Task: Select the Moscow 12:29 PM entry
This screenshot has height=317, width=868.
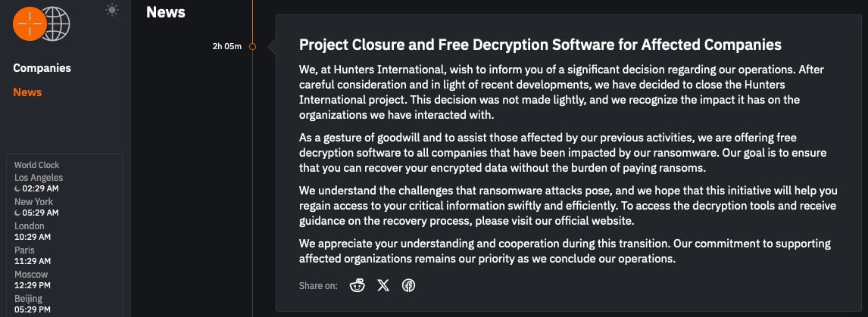Action: [33, 280]
